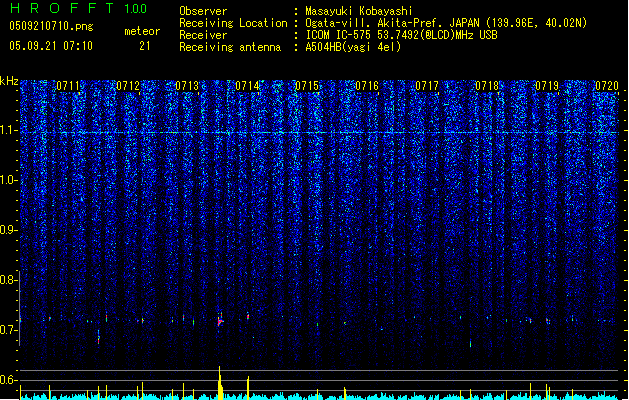Click the 0.6 kHz axis label
The width and height of the screenshot is (629, 400).
(9, 380)
